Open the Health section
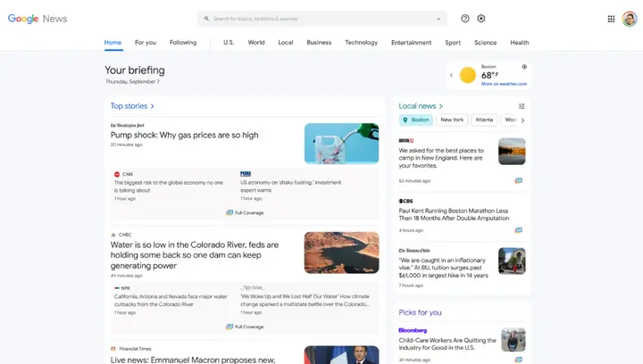Screen dimensions: 643x364 coord(520,43)
